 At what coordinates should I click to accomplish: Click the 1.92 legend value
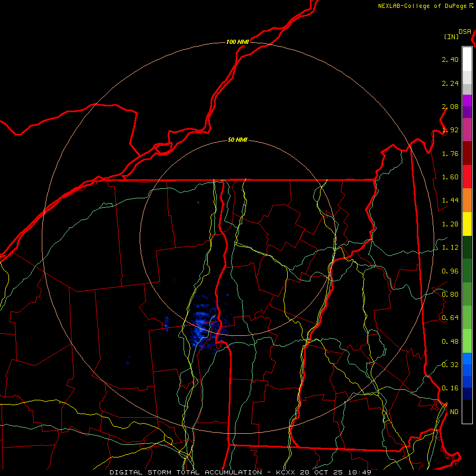click(x=450, y=130)
